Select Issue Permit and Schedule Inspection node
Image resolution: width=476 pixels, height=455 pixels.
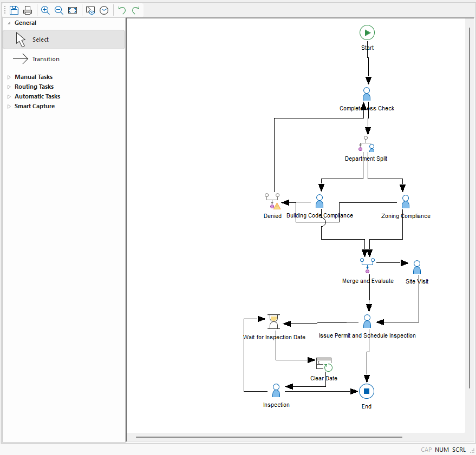tap(367, 321)
